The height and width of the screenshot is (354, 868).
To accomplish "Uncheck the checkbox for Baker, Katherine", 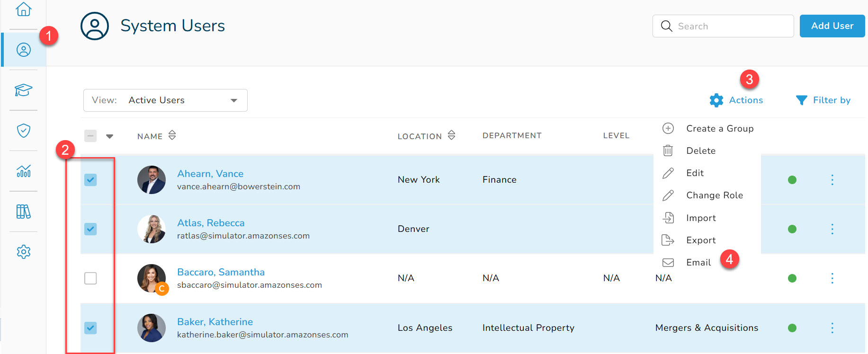I will [x=90, y=327].
